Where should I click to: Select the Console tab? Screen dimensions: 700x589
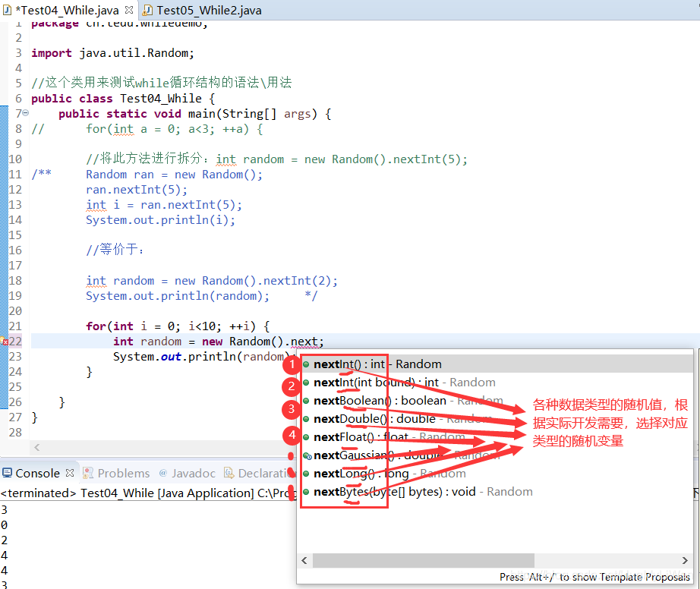[36, 472]
